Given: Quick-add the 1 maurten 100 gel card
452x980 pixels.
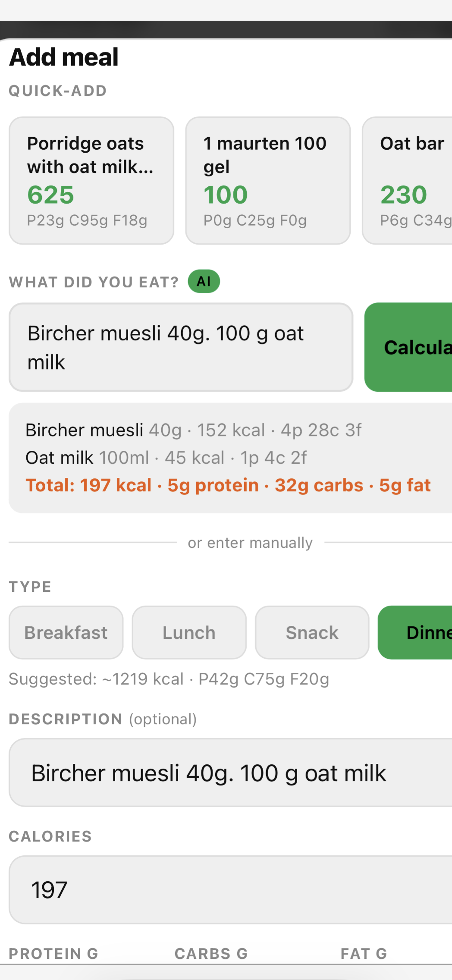Looking at the screenshot, I should coord(267,180).
